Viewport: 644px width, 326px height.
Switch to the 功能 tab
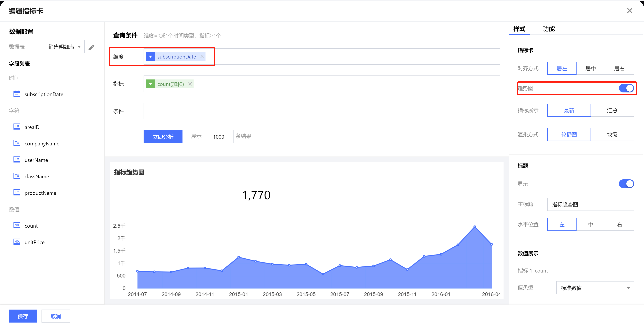click(549, 29)
